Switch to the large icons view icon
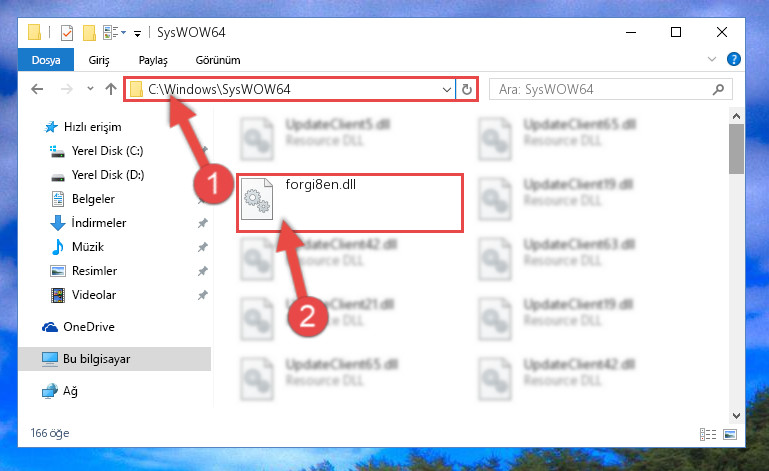This screenshot has width=769, height=471. click(x=730, y=434)
